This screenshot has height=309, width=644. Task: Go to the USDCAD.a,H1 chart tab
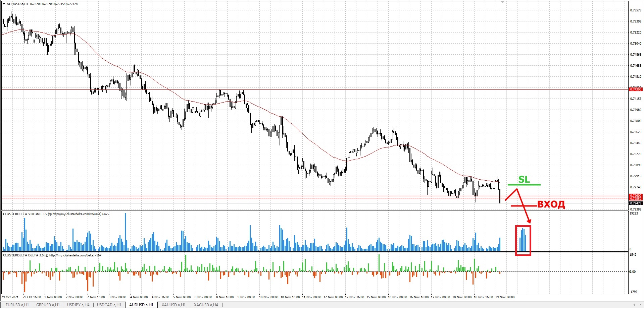pyautogui.click(x=109, y=305)
